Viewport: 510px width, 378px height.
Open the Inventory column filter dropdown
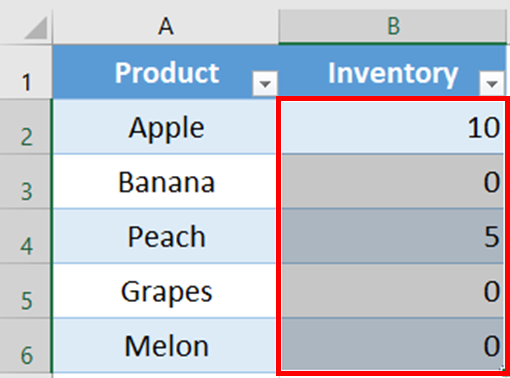click(x=492, y=83)
